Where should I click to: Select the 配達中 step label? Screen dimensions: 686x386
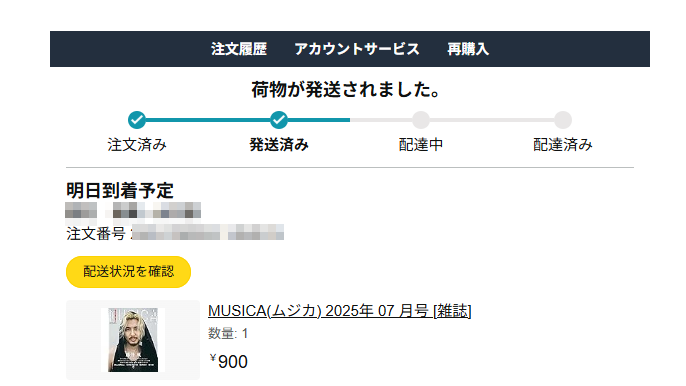point(421,144)
